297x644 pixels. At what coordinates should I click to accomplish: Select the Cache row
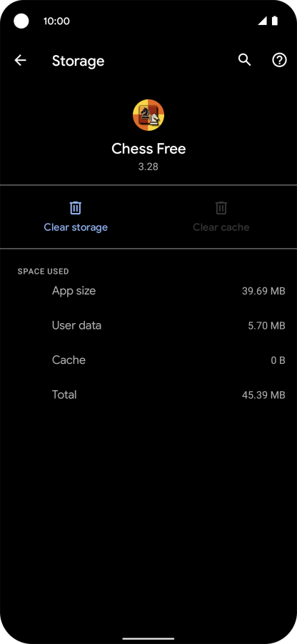point(148,360)
